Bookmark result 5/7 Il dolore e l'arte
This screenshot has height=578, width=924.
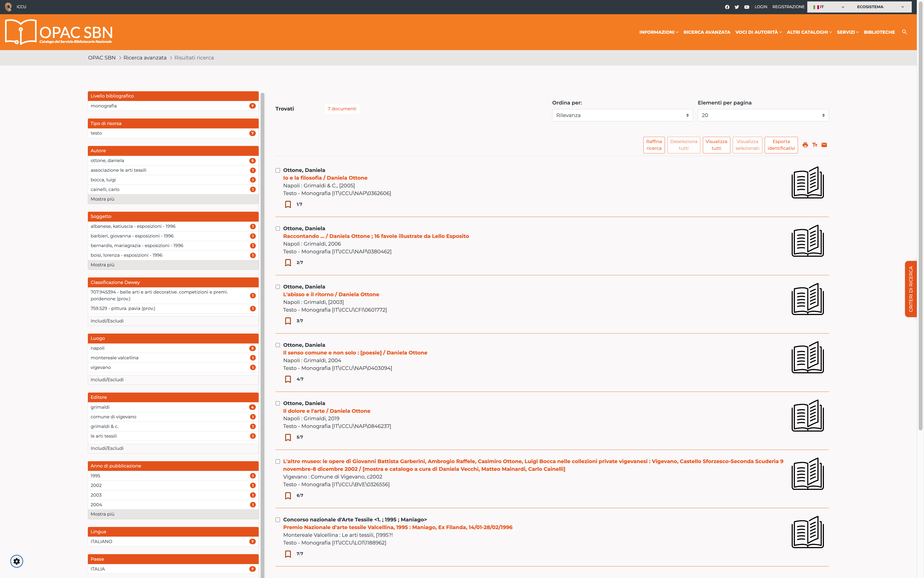288,437
